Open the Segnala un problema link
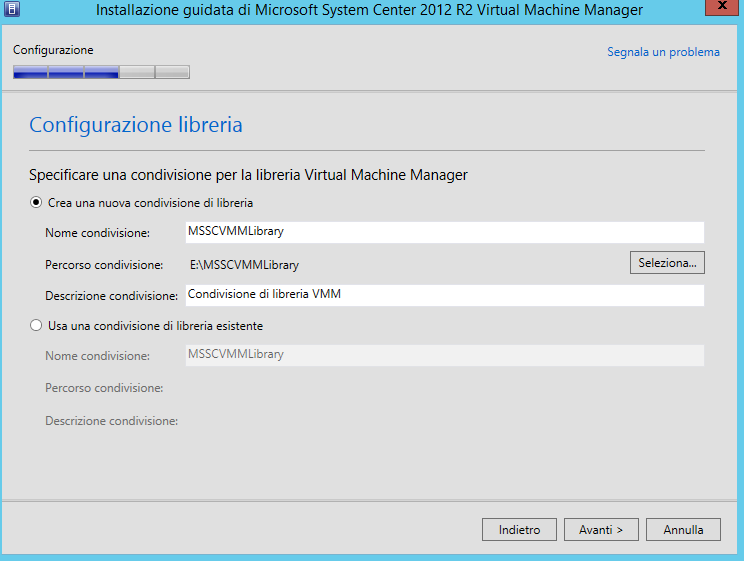 point(663,52)
